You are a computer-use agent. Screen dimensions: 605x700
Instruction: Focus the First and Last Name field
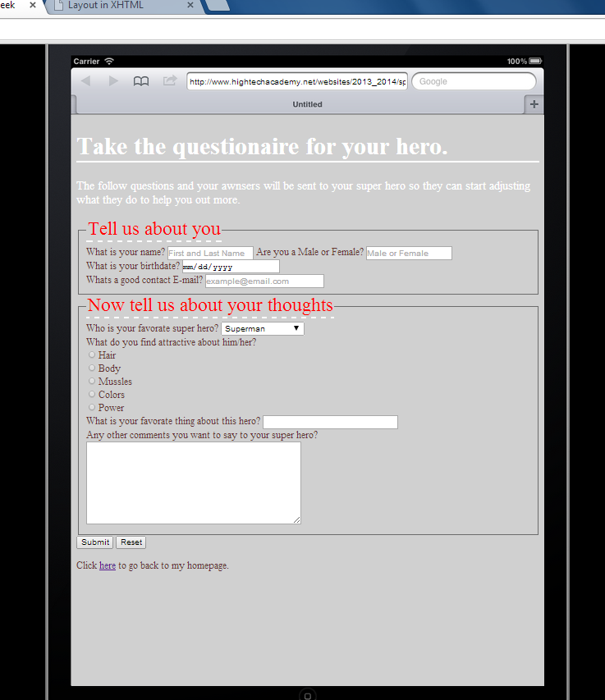pyautogui.click(x=210, y=254)
